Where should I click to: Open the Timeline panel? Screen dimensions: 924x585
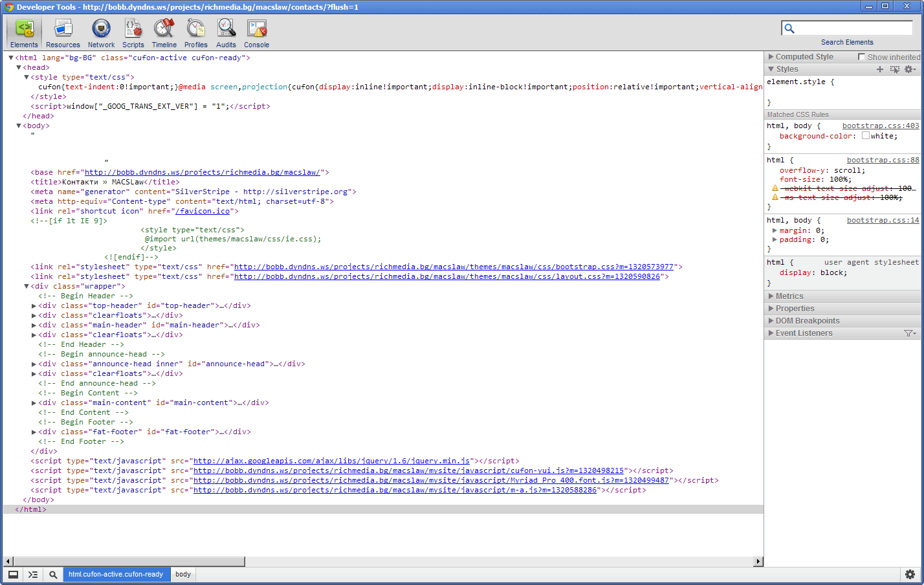[x=164, y=33]
